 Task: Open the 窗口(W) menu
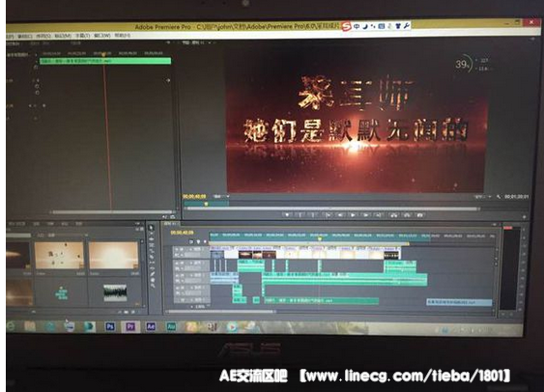point(102,35)
